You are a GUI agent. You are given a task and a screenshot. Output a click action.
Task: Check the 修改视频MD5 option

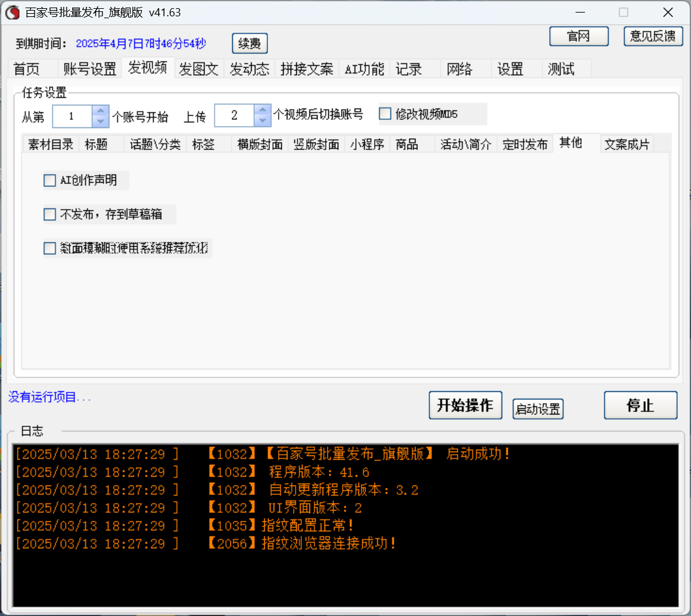(x=385, y=114)
